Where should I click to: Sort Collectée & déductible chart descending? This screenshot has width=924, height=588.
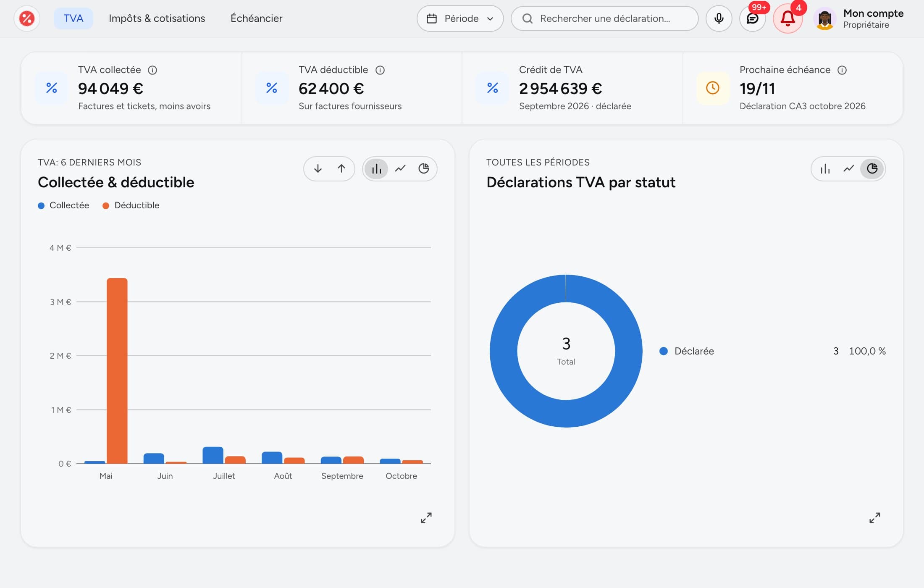(x=318, y=168)
